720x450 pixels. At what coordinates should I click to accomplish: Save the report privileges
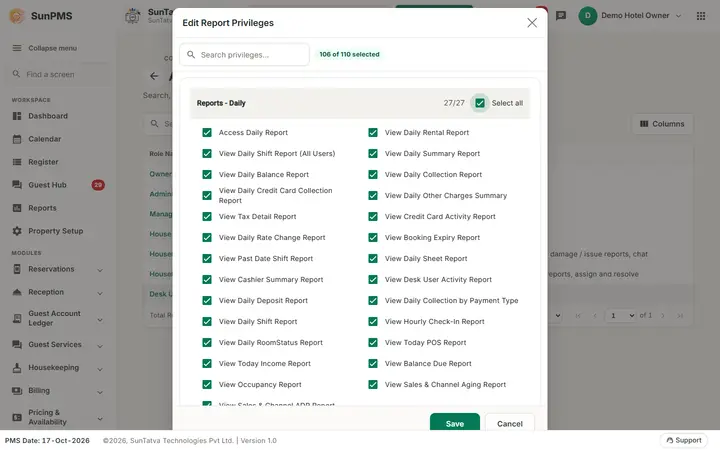455,422
